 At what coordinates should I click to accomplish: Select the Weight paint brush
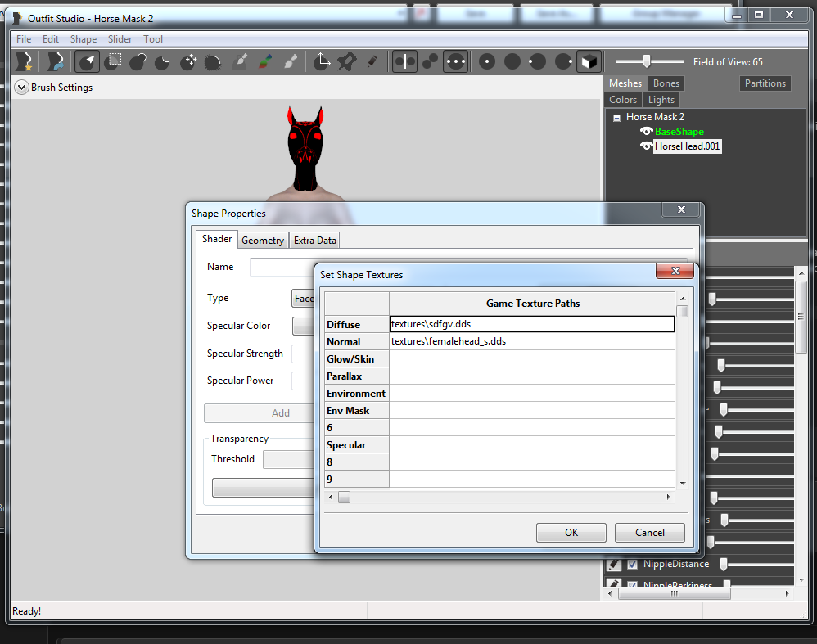tap(240, 61)
